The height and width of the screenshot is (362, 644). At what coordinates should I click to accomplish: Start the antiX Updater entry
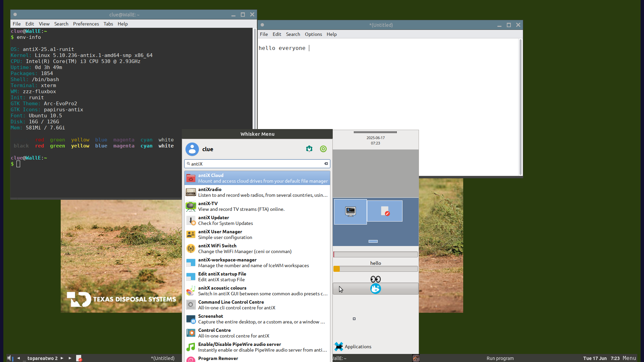[257, 220]
